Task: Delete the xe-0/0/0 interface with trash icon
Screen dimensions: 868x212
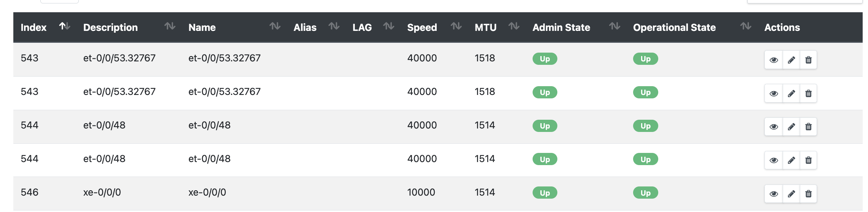Action: 808,194
